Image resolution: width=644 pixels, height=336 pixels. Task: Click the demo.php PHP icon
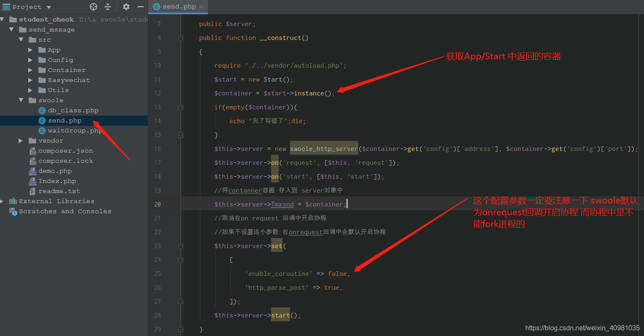33,171
